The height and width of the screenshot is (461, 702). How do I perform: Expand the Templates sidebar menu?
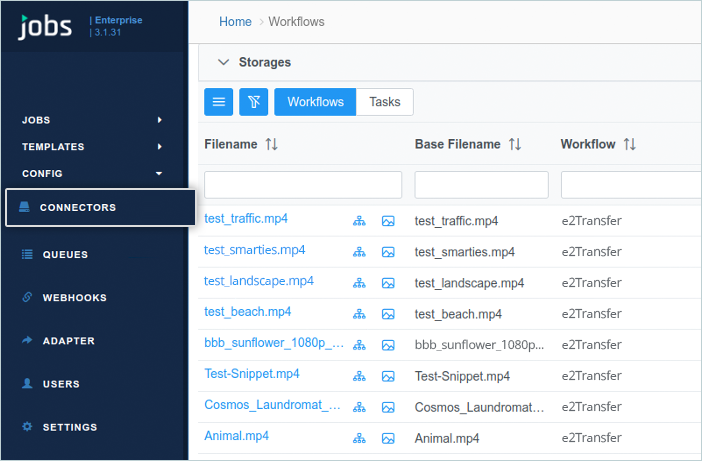[x=92, y=147]
